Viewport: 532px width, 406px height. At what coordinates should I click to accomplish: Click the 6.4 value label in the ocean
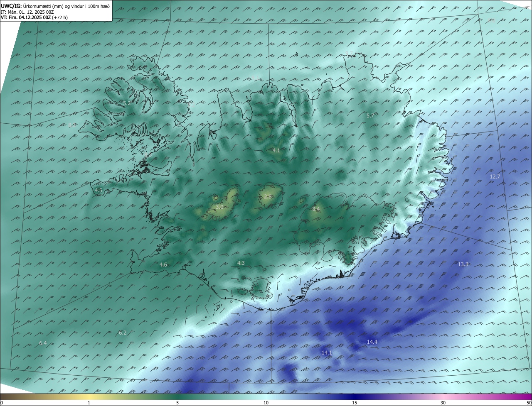click(43, 343)
